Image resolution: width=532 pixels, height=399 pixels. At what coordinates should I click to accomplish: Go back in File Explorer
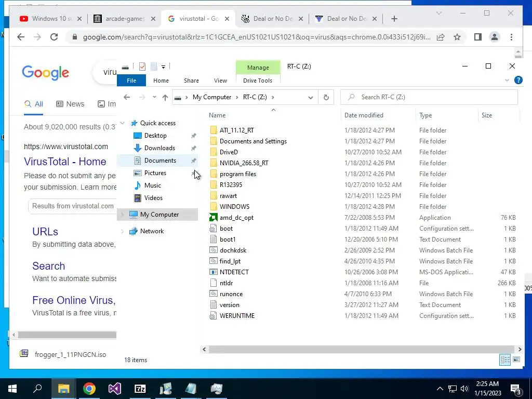pyautogui.click(x=127, y=97)
